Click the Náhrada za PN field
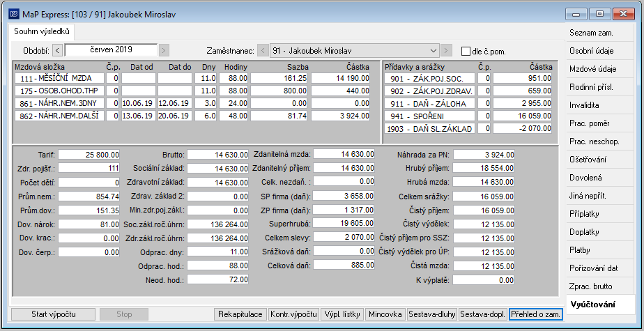The height and width of the screenshot is (331, 644). click(484, 155)
